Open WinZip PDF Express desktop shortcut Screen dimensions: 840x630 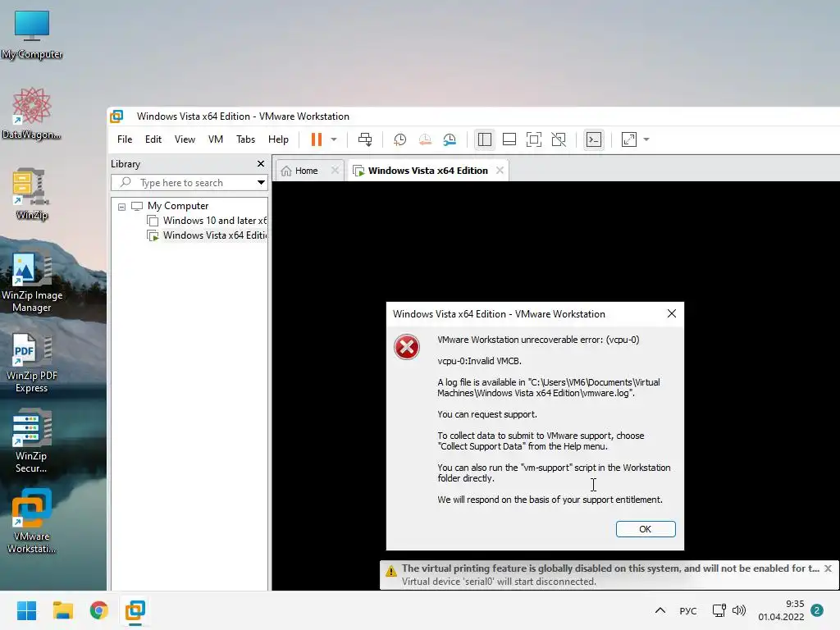(32, 362)
